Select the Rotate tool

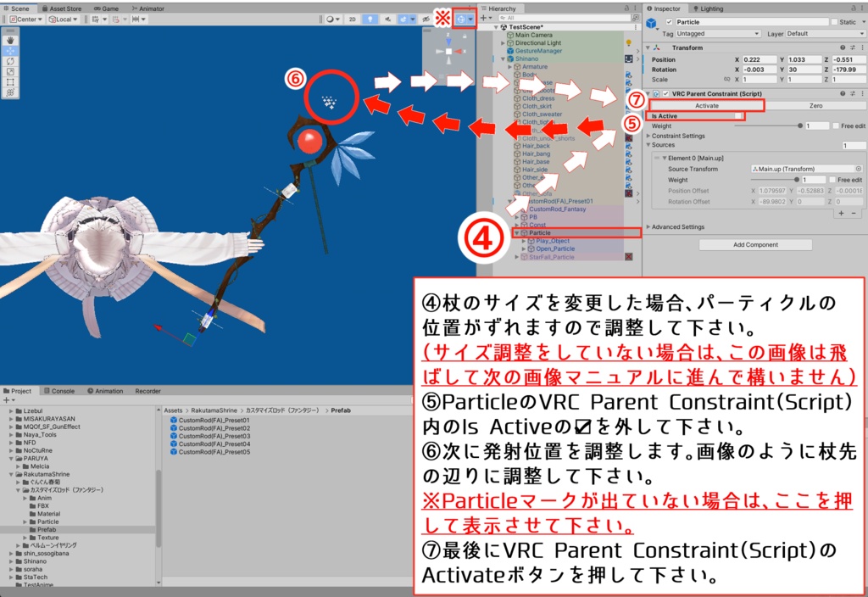click(x=10, y=61)
